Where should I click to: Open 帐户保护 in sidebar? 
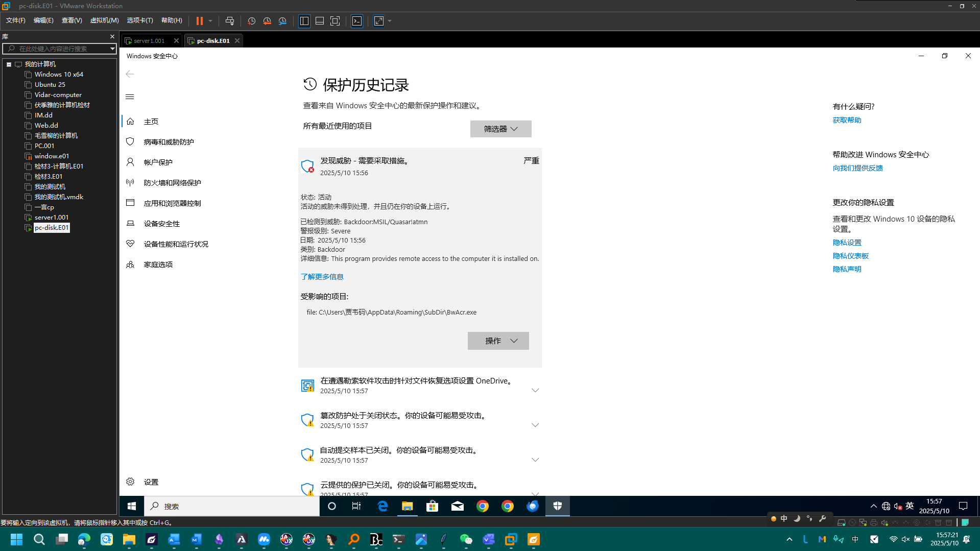coord(158,162)
